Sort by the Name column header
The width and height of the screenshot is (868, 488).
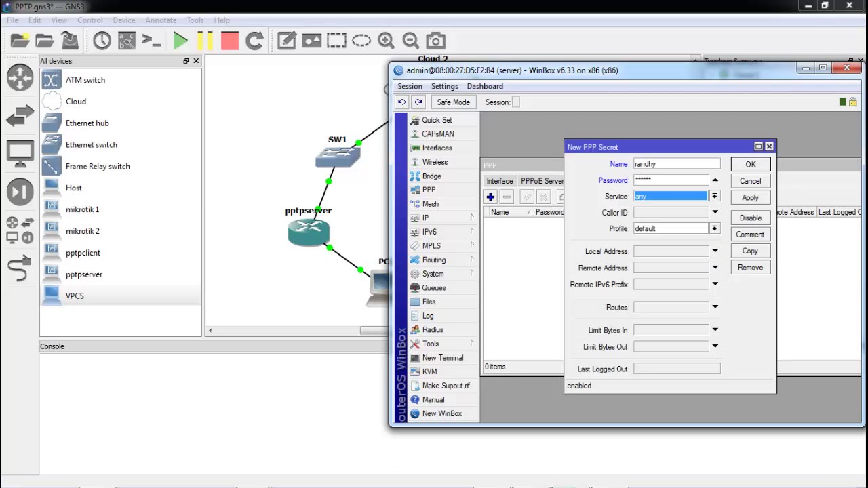(x=509, y=212)
